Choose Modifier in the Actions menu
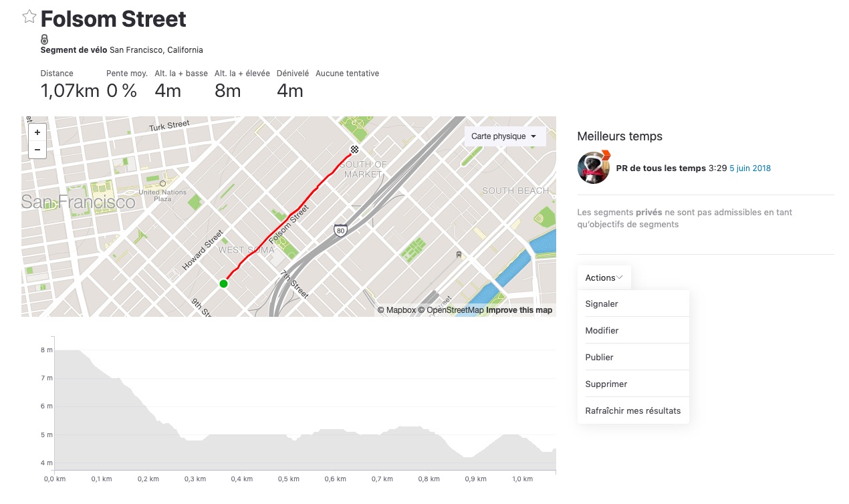Viewport: 849px width, 504px height. (602, 330)
